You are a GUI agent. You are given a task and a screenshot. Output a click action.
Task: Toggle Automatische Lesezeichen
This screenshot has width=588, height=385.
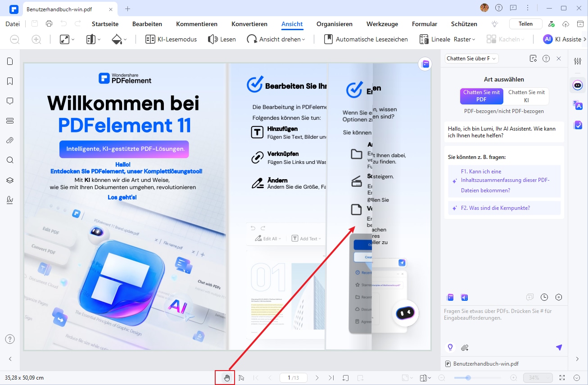[x=366, y=39]
